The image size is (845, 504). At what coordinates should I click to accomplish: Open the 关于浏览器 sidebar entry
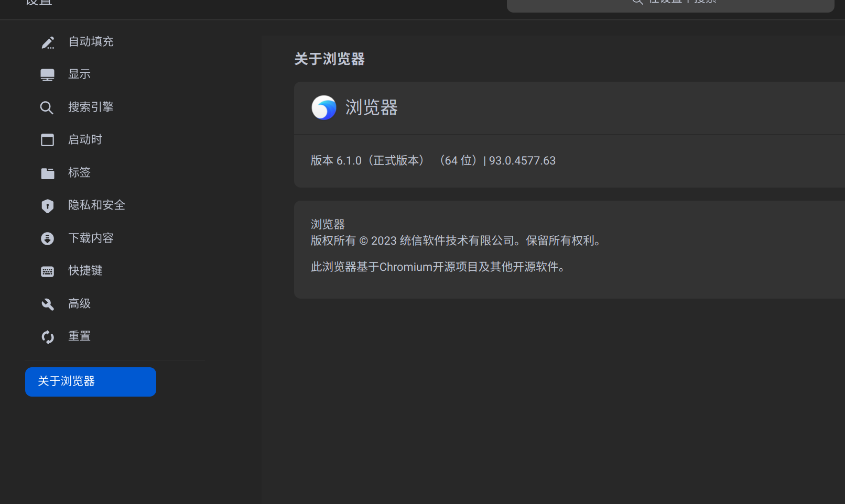(90, 381)
